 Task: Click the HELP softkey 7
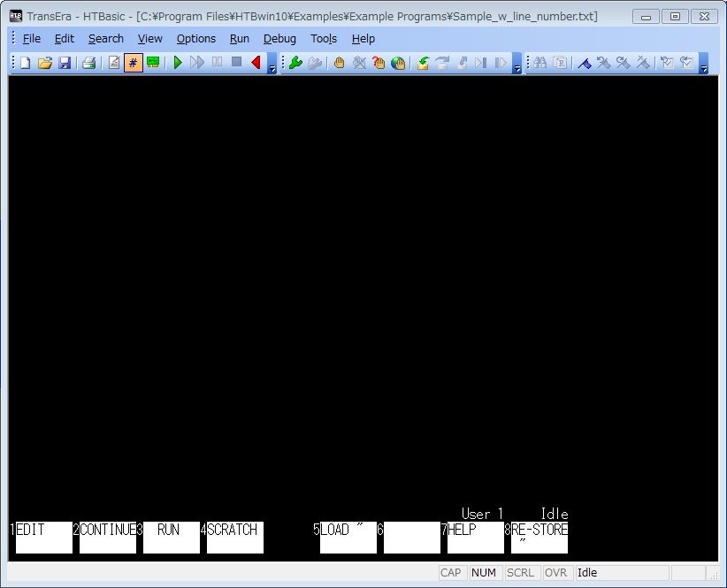476,538
